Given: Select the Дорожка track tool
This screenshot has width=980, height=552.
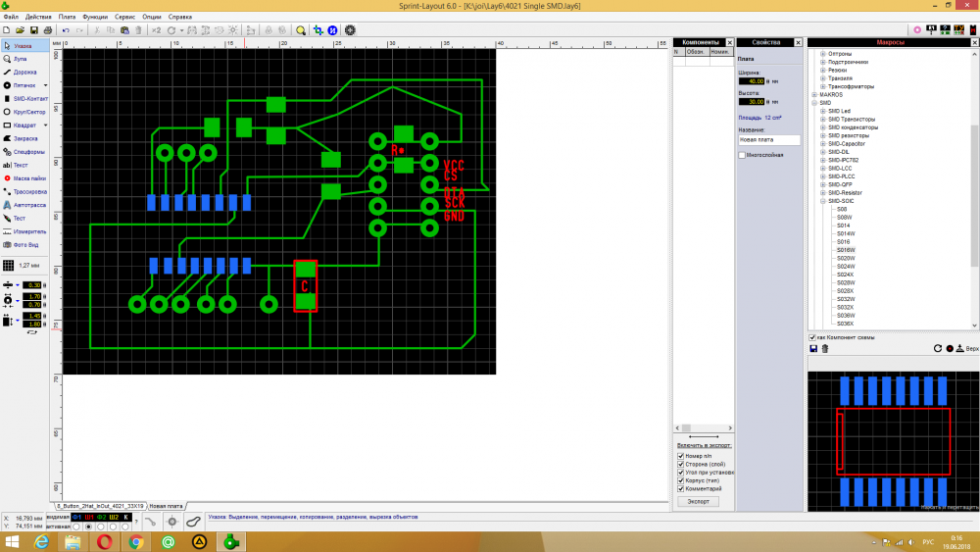Looking at the screenshot, I should 24,72.
